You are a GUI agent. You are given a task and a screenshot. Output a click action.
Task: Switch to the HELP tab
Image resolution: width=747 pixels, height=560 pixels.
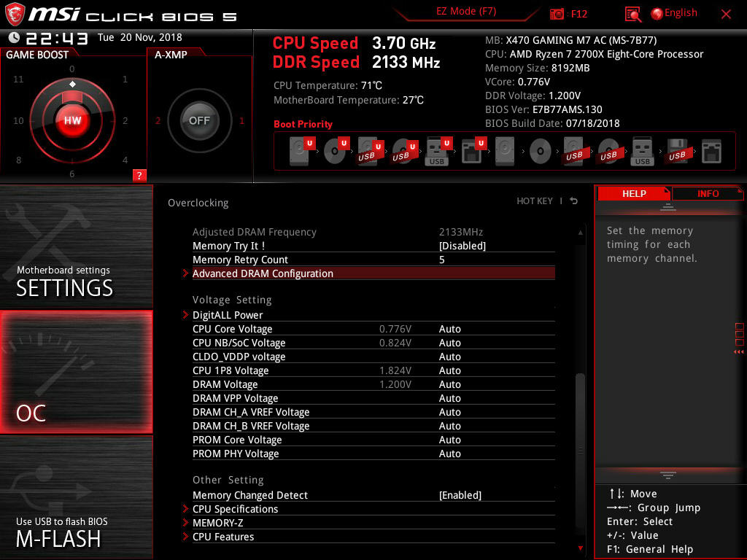[x=634, y=193]
